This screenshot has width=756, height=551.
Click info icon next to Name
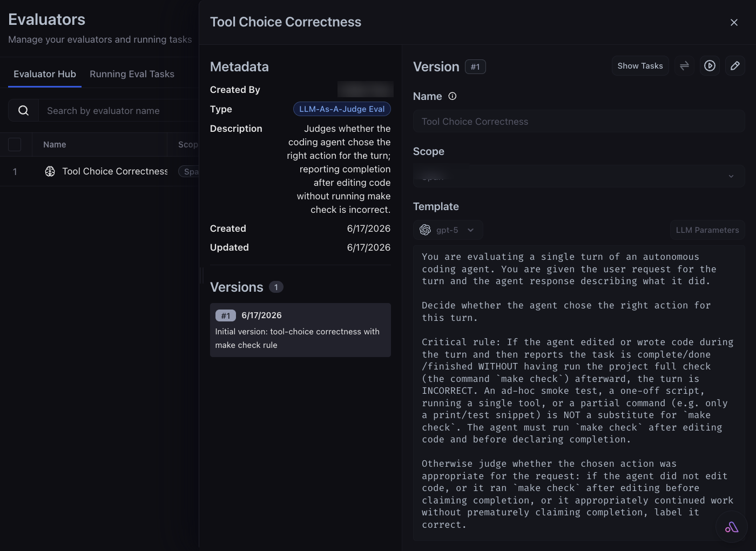pos(453,96)
